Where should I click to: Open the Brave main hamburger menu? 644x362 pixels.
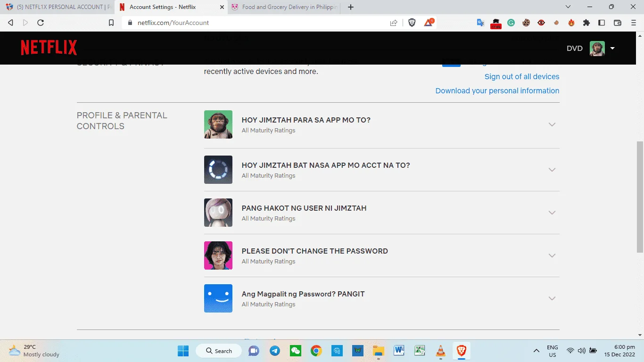click(x=634, y=23)
